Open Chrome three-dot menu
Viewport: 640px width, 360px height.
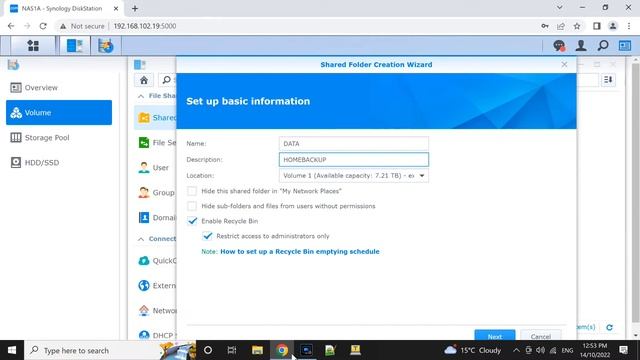point(629,26)
